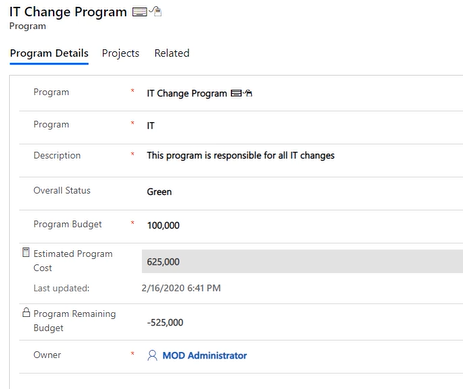Select the Estimated Program Cost 625,000 field
Viewport: 463px width, 389px height.
[302, 261]
